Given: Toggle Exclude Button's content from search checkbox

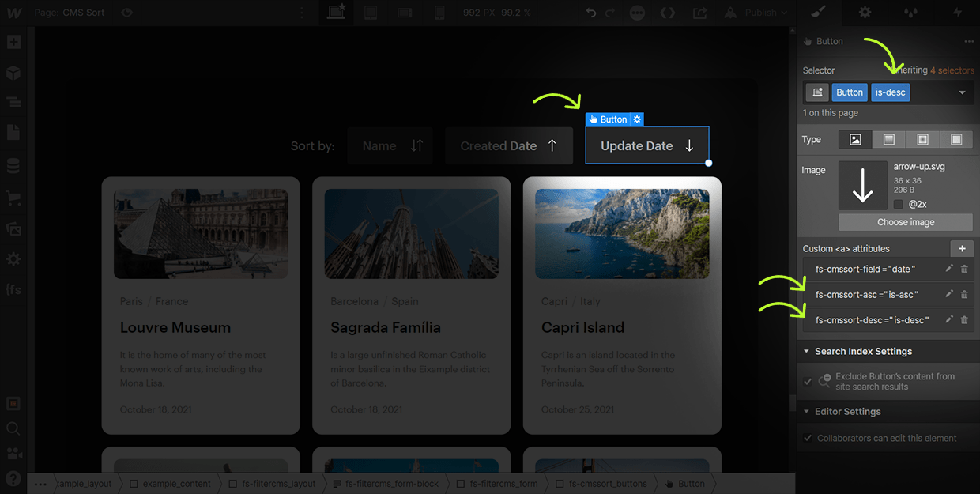Looking at the screenshot, I should [x=808, y=381].
